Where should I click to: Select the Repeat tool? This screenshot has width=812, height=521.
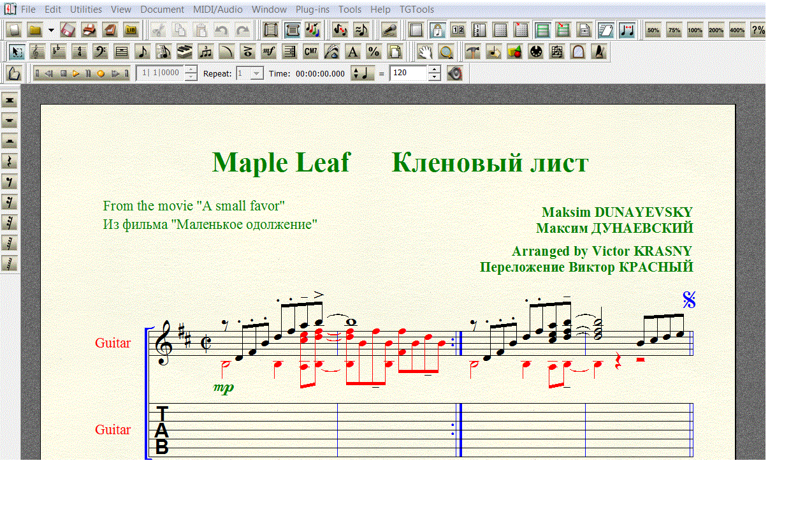[289, 52]
